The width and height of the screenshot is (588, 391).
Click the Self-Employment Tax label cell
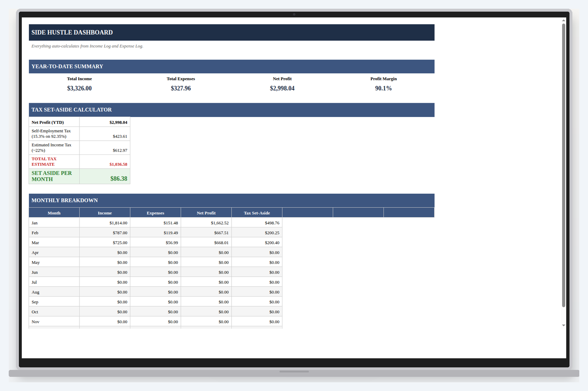pyautogui.click(x=54, y=134)
